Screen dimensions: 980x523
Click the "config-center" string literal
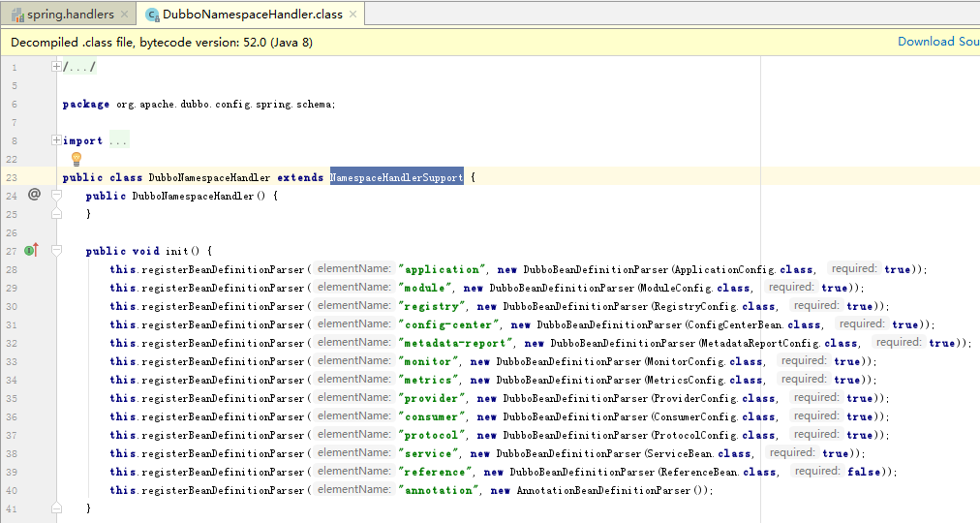(448, 324)
